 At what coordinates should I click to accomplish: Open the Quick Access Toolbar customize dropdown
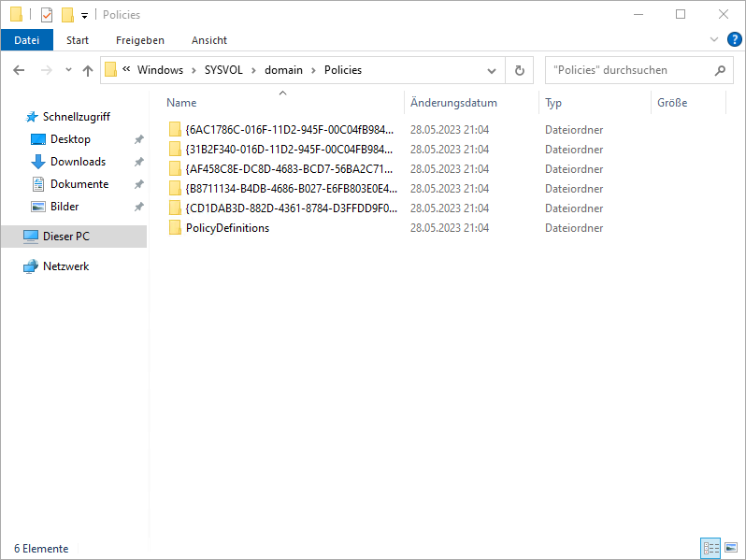(x=84, y=15)
